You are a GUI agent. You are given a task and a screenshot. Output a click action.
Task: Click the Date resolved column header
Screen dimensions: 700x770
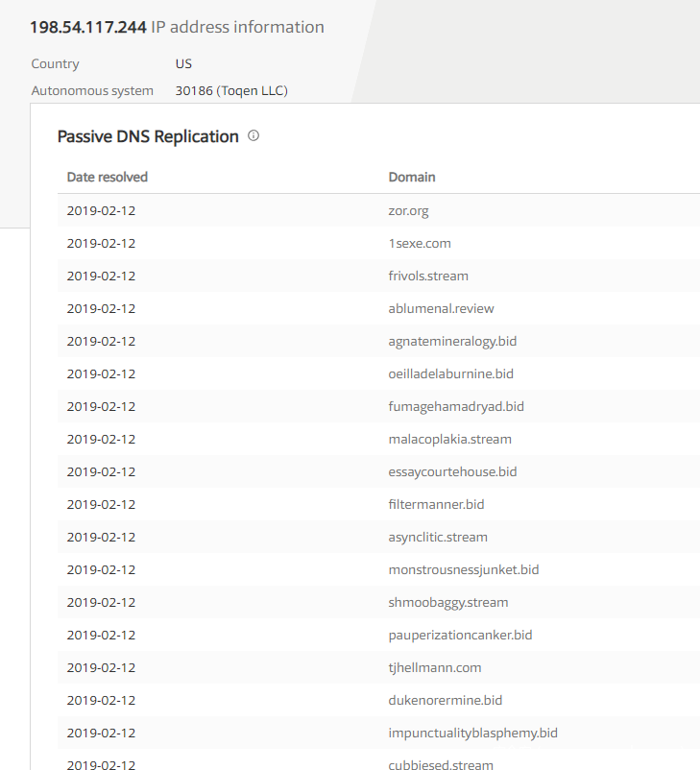coord(108,177)
